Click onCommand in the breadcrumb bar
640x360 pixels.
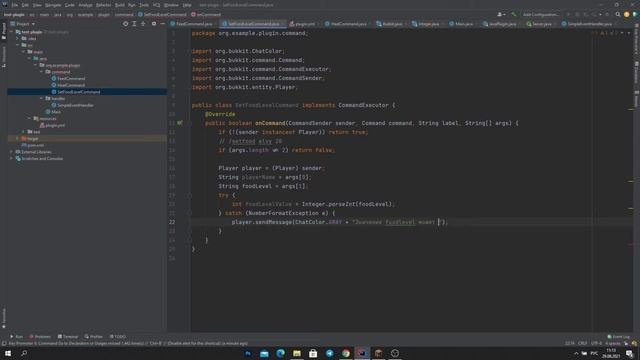click(x=206, y=15)
